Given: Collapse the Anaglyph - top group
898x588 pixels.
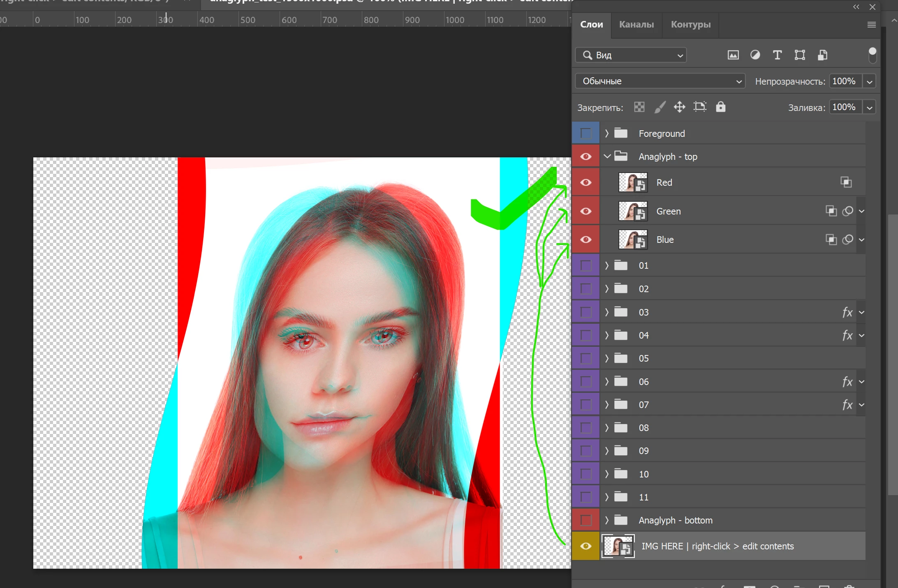Looking at the screenshot, I should tap(607, 157).
